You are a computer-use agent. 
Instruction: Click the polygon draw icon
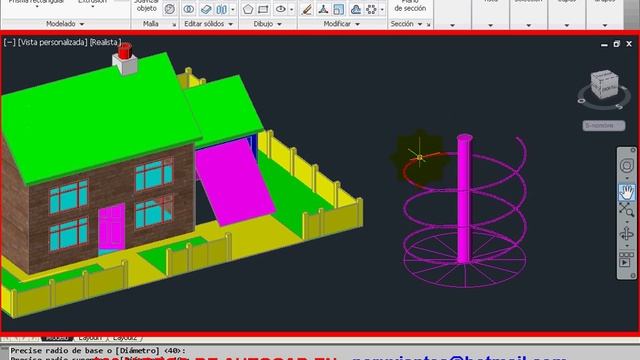(x=248, y=9)
